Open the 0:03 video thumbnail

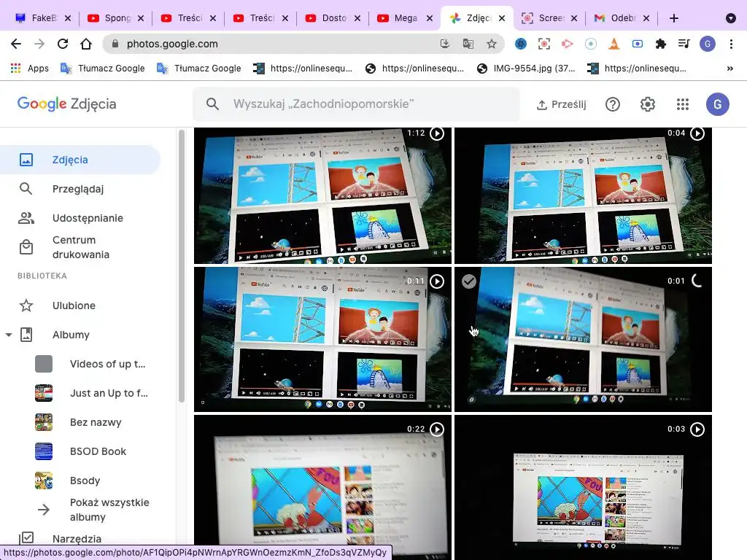click(x=583, y=486)
